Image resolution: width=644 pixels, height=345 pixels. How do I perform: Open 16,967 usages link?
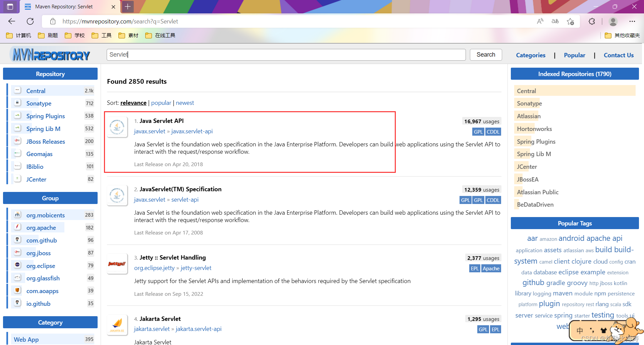[x=482, y=121]
